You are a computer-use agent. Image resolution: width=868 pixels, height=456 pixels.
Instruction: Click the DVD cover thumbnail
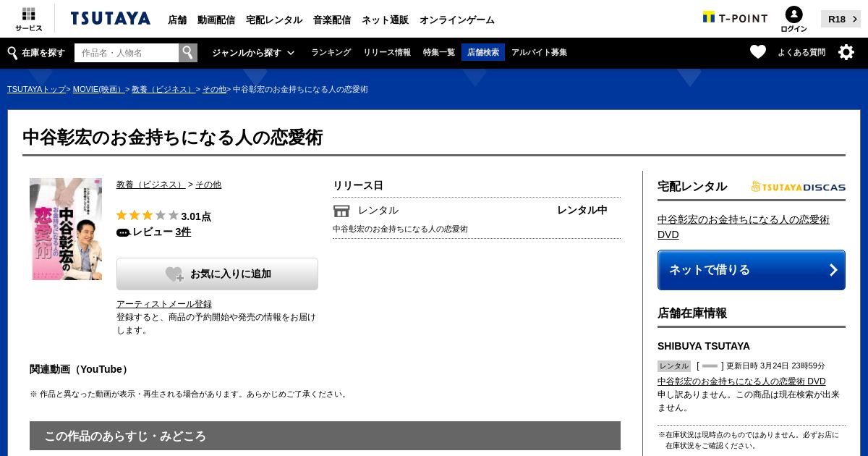pyautogui.click(x=66, y=229)
